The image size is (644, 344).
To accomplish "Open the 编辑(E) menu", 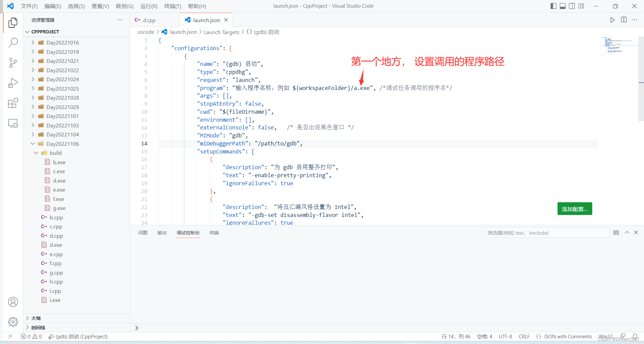I will point(53,6).
